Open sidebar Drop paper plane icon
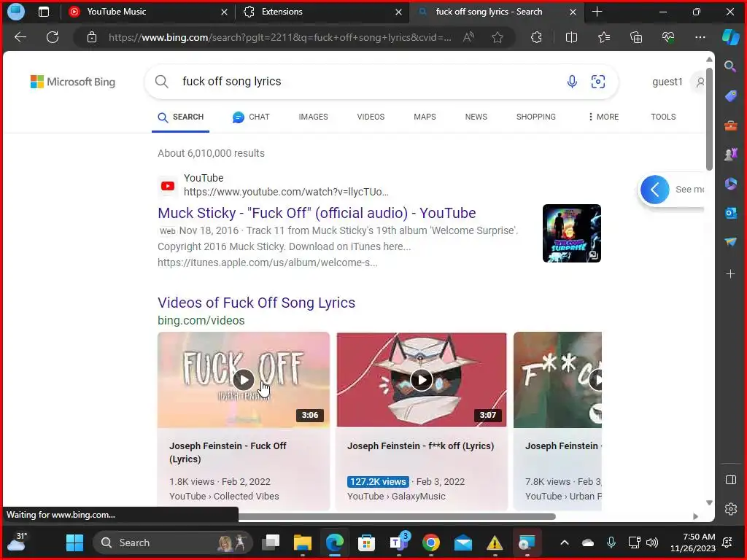Screen dimensions: 747x560 pos(730,242)
